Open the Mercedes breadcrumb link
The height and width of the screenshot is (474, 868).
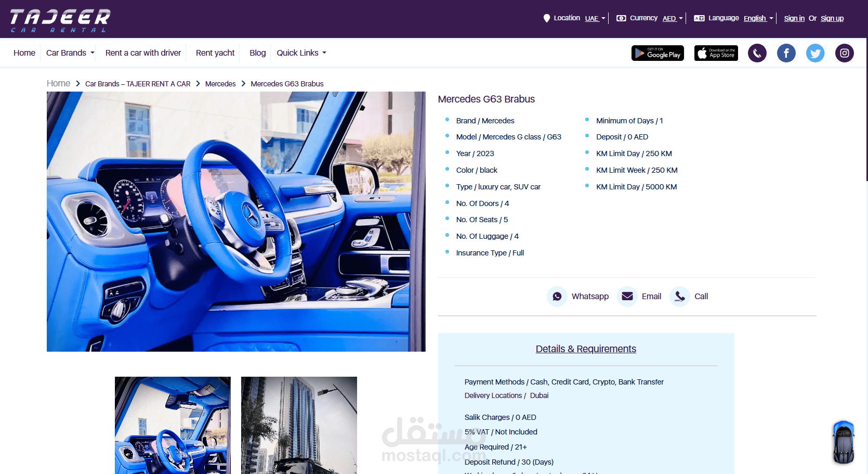[220, 84]
